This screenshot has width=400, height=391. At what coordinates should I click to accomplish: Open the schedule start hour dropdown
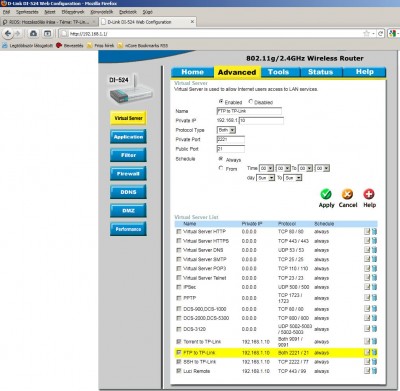pos(266,168)
